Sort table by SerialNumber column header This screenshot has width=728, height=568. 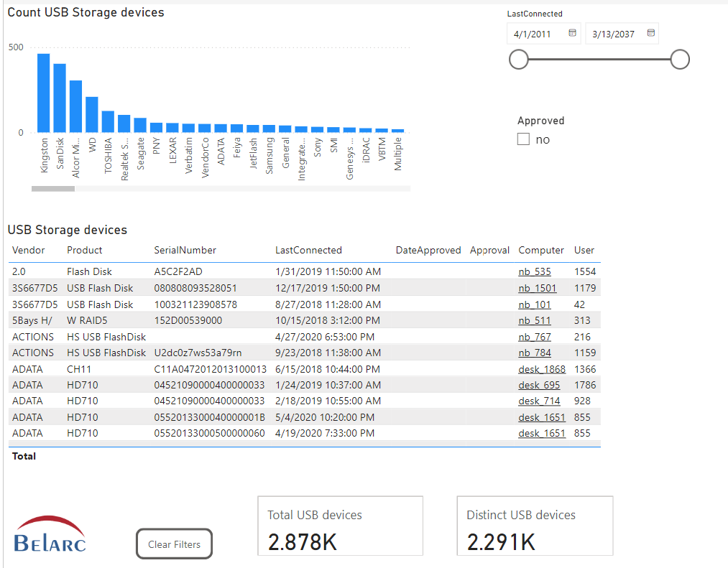185,251
